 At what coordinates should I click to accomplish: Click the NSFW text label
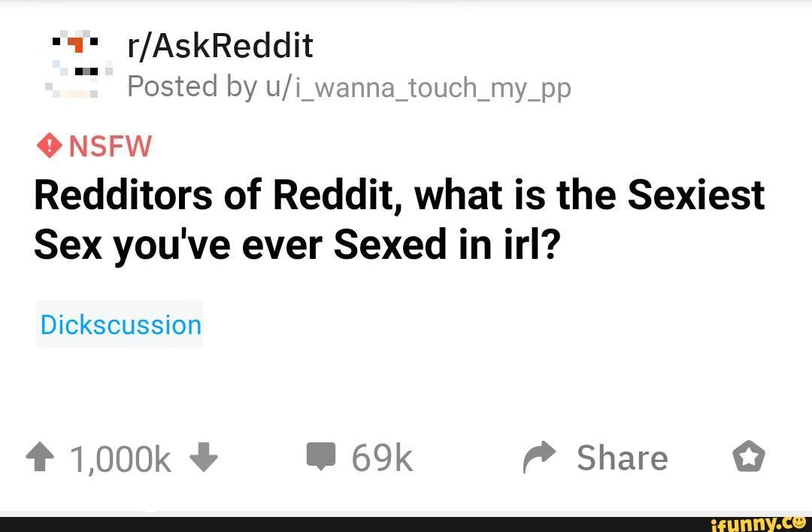coord(110,145)
